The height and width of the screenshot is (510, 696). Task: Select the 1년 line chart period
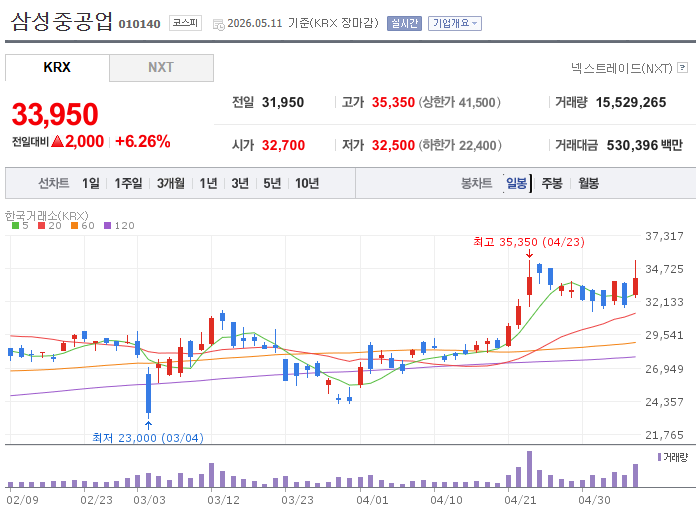(208, 183)
